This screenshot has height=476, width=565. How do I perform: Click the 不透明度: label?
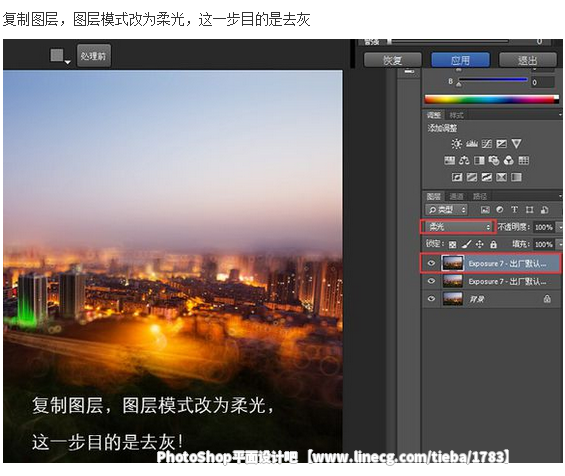coord(514,227)
